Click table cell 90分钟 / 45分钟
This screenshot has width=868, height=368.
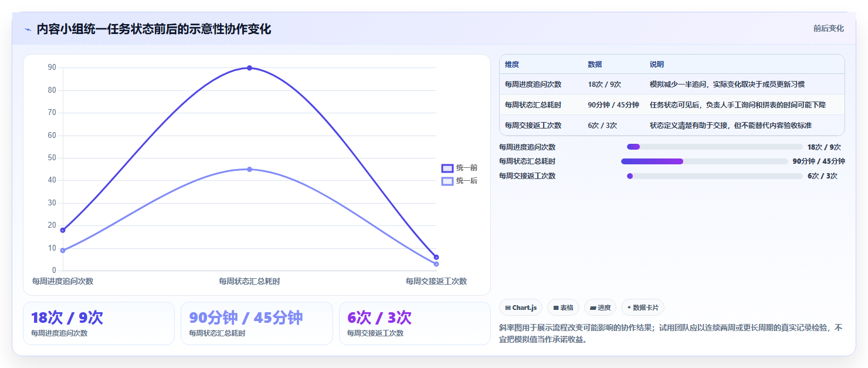point(613,105)
